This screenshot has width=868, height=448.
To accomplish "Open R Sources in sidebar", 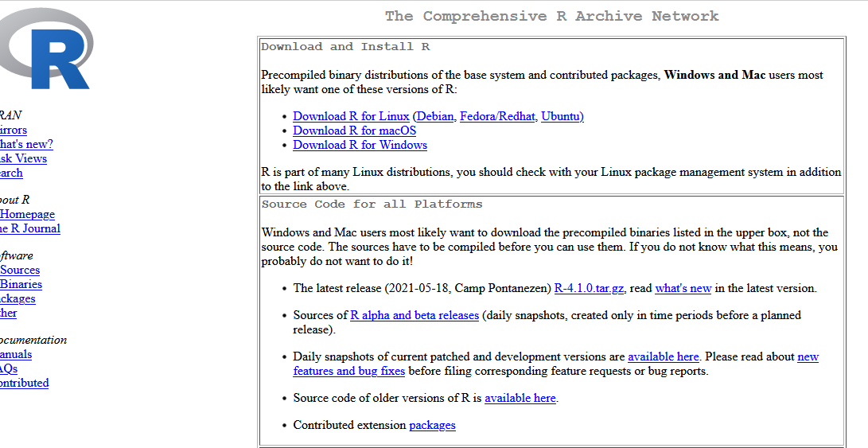I will click(x=20, y=270).
